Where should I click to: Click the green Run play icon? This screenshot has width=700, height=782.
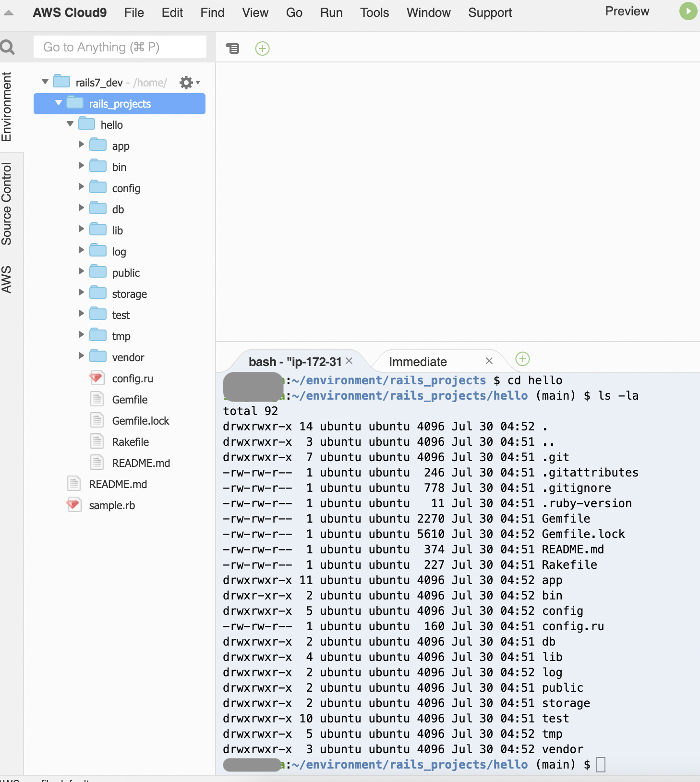pyautogui.click(x=688, y=11)
